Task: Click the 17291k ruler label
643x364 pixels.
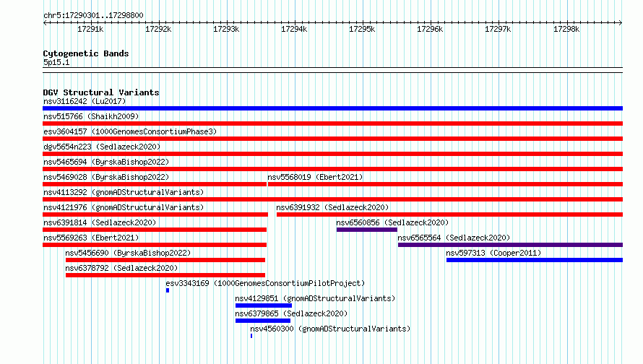Action: 90,29
